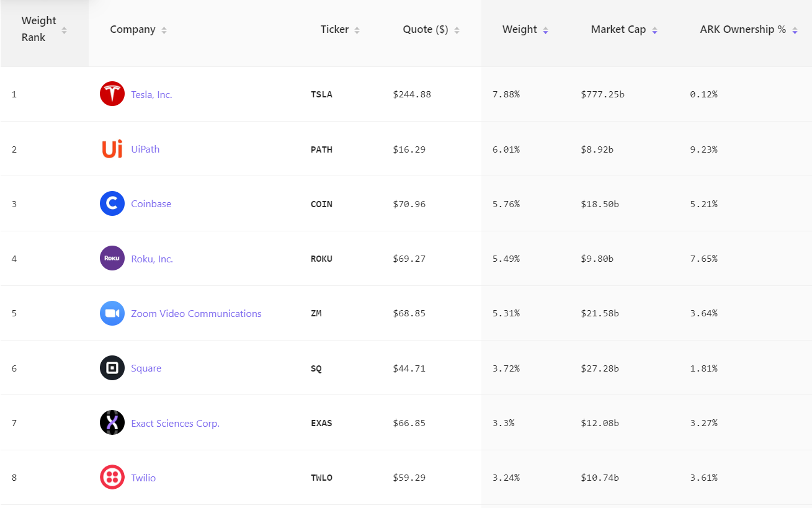The image size is (812, 508).
Task: Sort by ARK Ownership % arrows
Action: pos(795,30)
